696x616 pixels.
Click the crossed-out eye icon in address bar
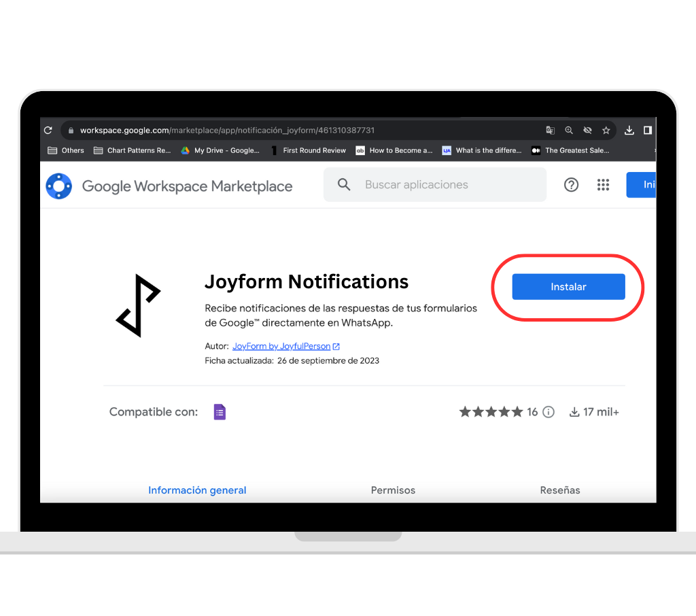(587, 130)
